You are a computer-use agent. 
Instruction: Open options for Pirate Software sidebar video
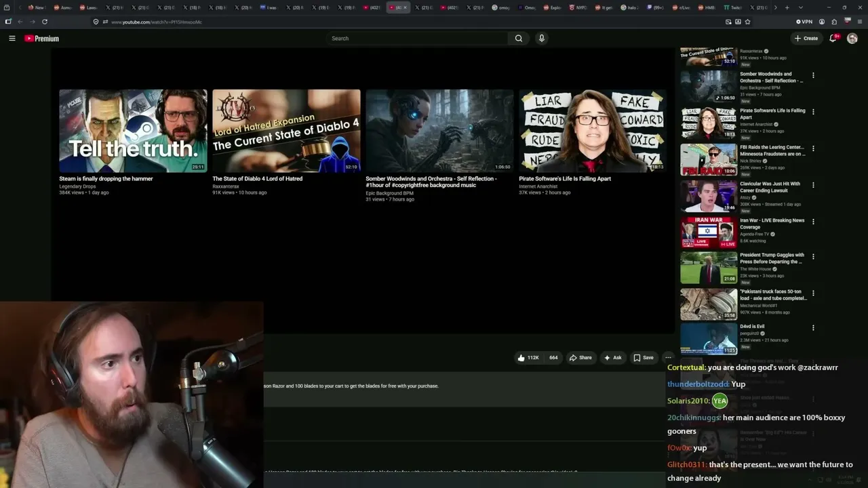click(x=813, y=112)
